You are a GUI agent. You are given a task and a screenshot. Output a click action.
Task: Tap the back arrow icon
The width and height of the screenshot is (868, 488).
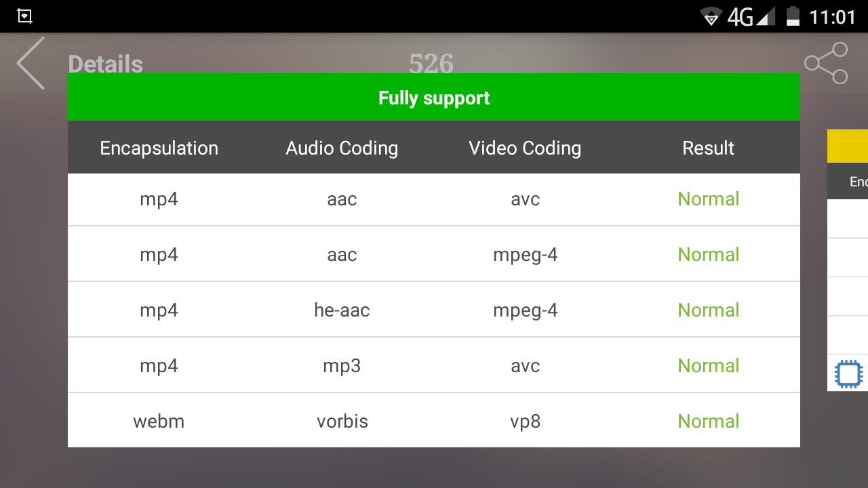31,63
